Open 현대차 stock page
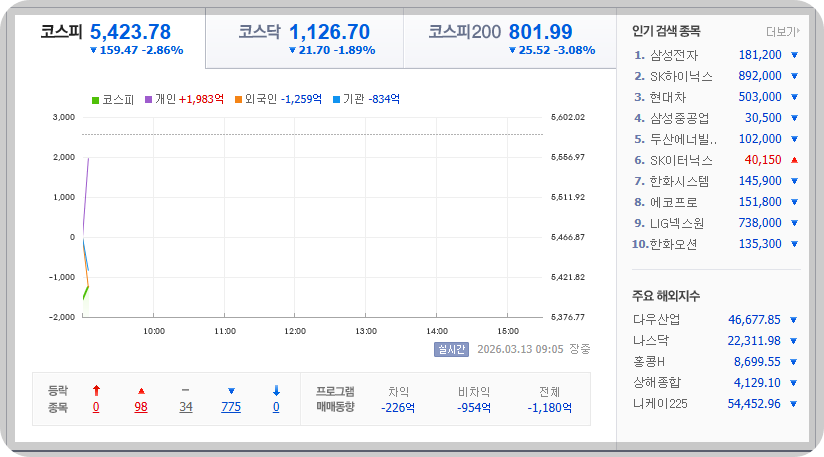 (x=668, y=97)
